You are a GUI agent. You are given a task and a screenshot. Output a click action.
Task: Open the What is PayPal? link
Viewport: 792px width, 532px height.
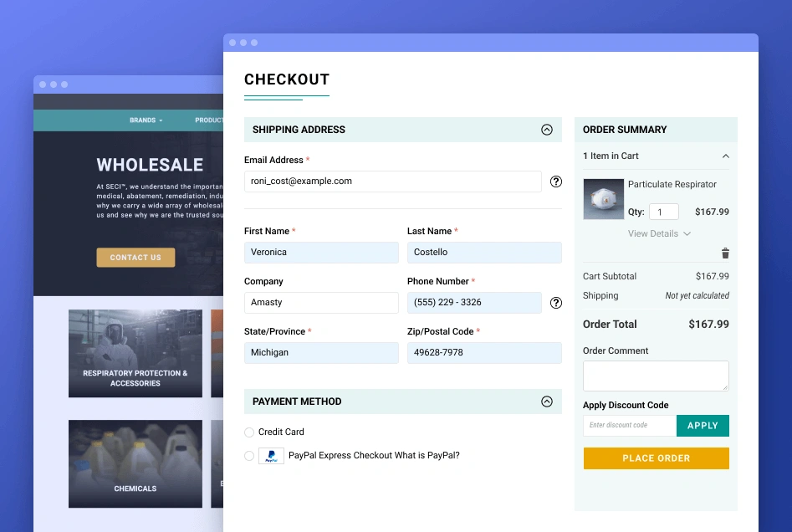(427, 456)
